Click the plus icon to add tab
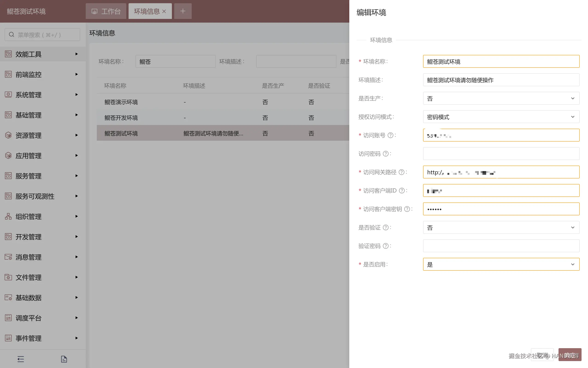This screenshot has width=588, height=368. pos(183,11)
